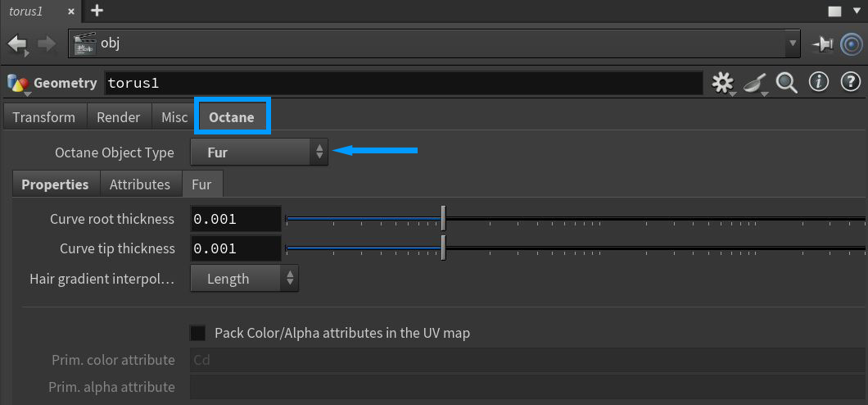Click the Geometry node type icon
This screenshot has width=868, height=405.
tap(17, 83)
